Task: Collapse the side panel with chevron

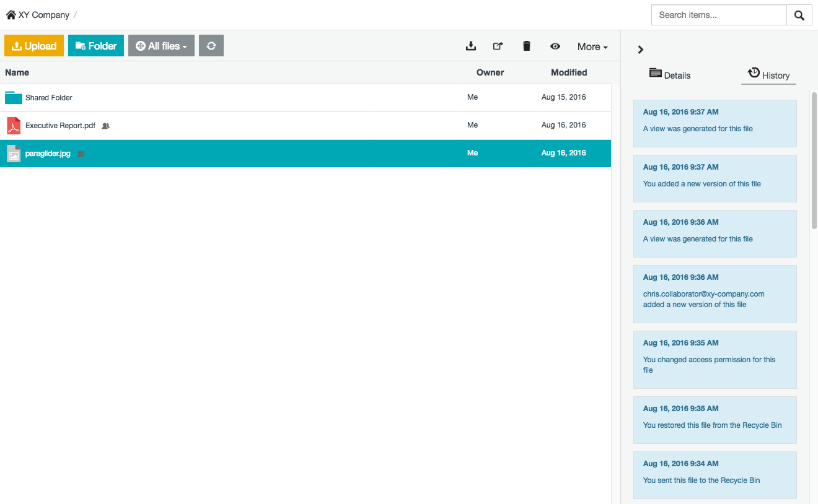Action: [x=641, y=50]
